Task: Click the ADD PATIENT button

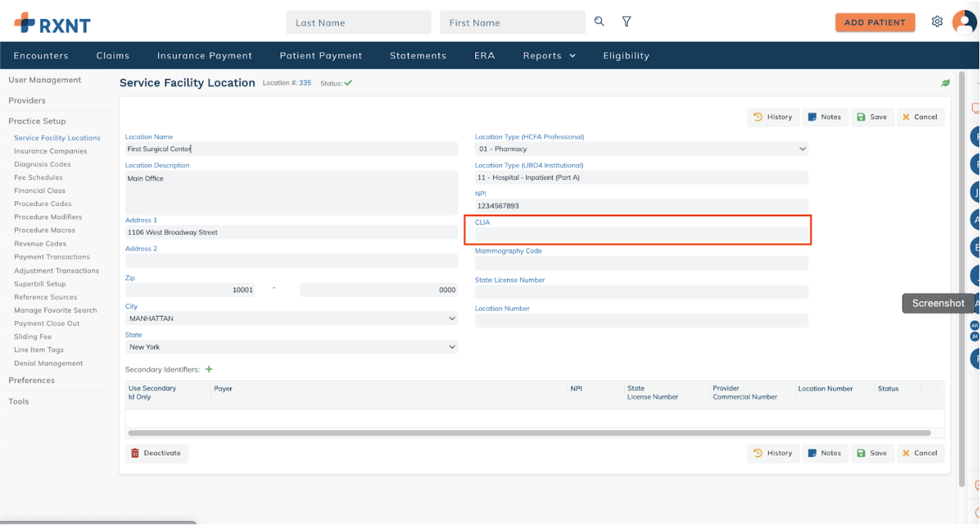Action: (874, 23)
